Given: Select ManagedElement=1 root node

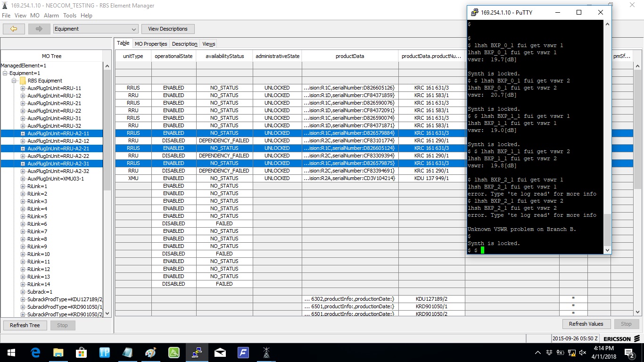Looking at the screenshot, I should point(24,66).
